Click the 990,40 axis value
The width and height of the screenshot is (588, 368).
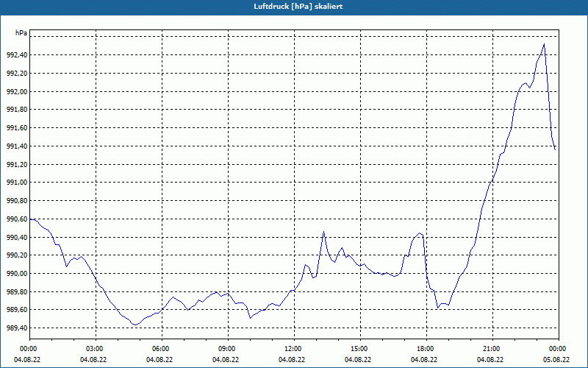coord(16,237)
